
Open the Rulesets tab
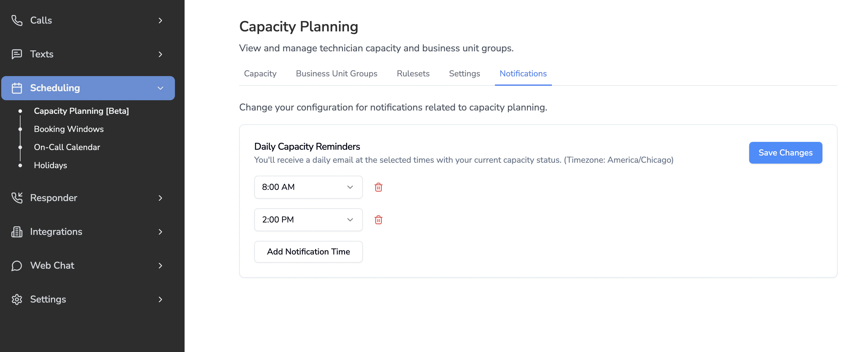tap(413, 73)
